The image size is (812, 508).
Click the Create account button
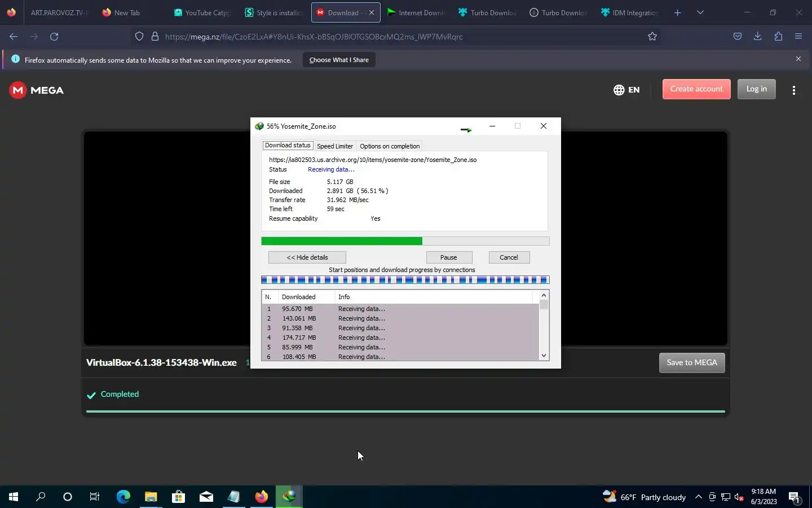point(696,89)
